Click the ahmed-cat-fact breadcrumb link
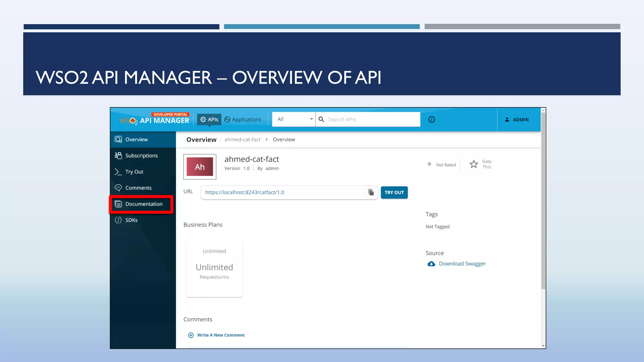The width and height of the screenshot is (644, 362). point(242,140)
